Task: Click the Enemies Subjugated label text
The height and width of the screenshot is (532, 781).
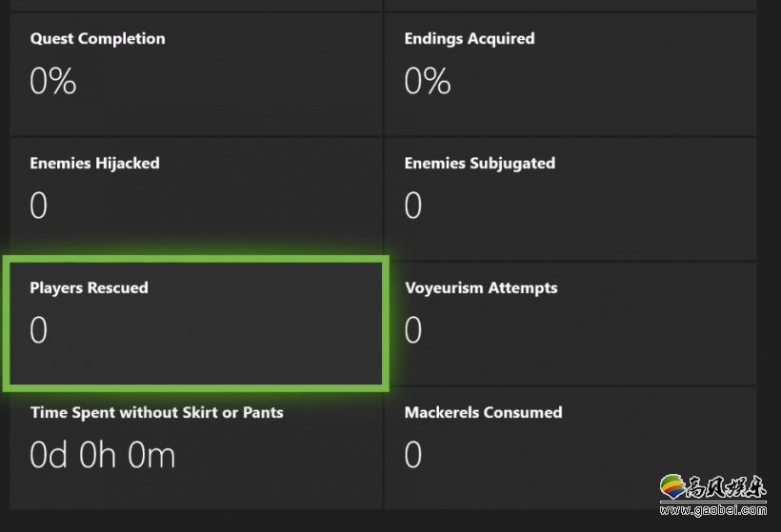Action: (480, 164)
